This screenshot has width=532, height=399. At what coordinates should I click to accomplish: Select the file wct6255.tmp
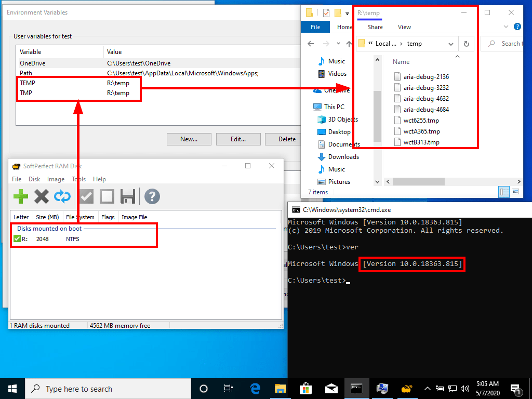click(x=421, y=121)
